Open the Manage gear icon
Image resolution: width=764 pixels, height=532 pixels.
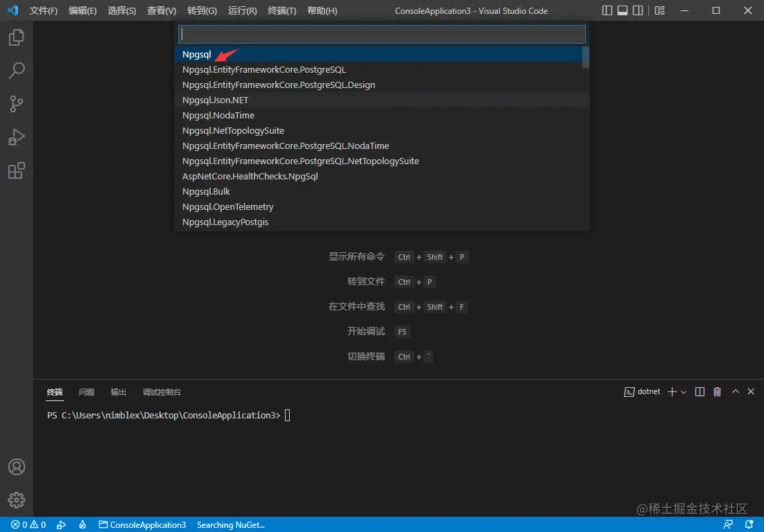pyautogui.click(x=17, y=500)
